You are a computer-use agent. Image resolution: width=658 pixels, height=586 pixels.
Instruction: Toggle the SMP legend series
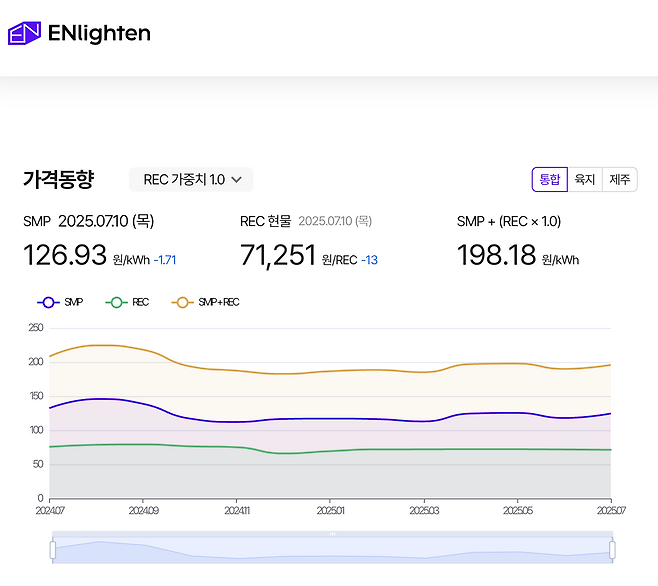tap(60, 302)
